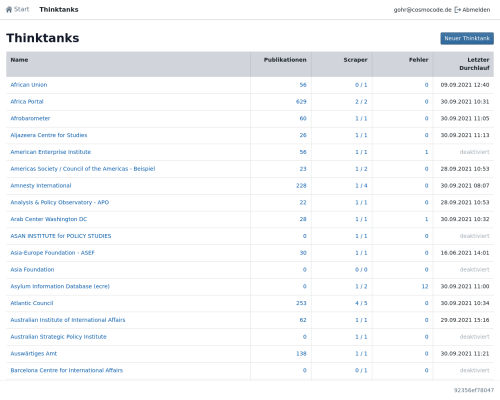Viewport: 500px width, 400px height.
Task: Click the home icon next to Start
Action: coord(9,9)
